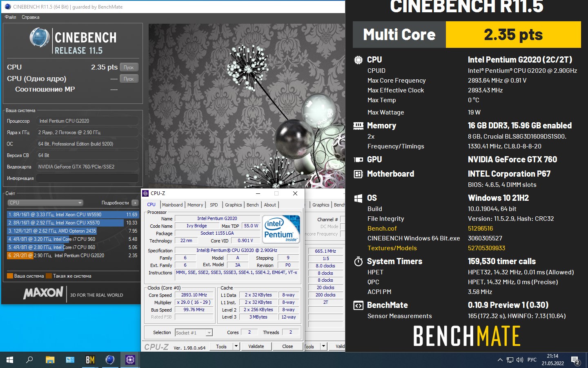Click the Bench.cof file integrity entry

(382, 229)
